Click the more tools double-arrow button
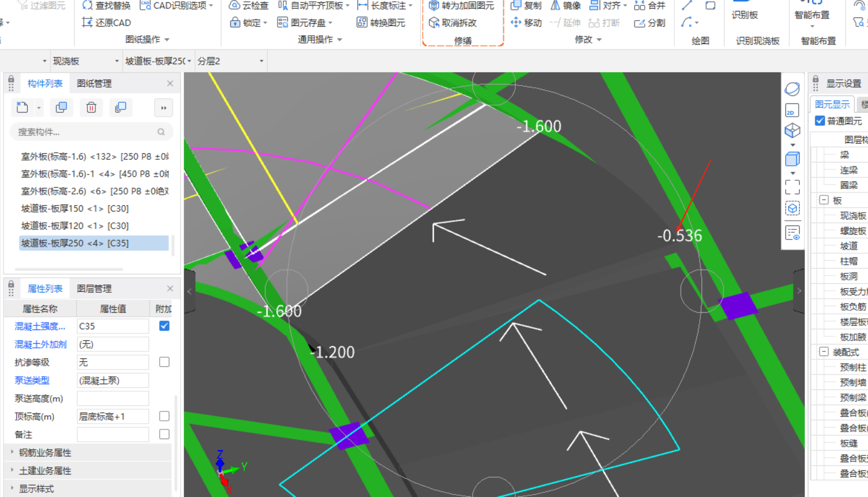The width and height of the screenshot is (868, 497). 164,107
